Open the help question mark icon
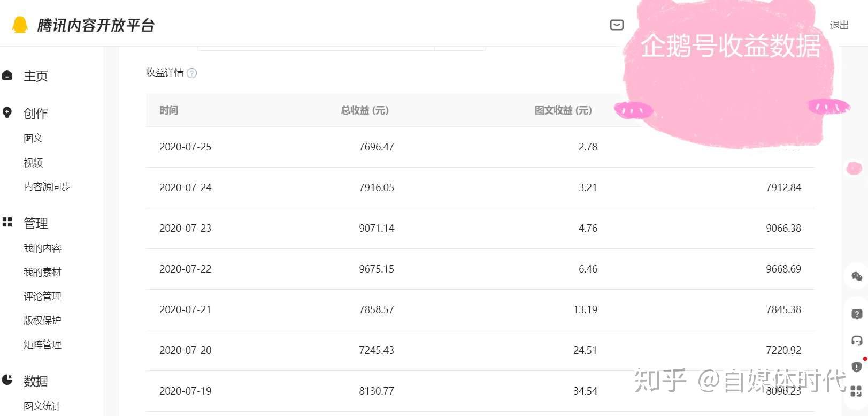 click(x=856, y=314)
